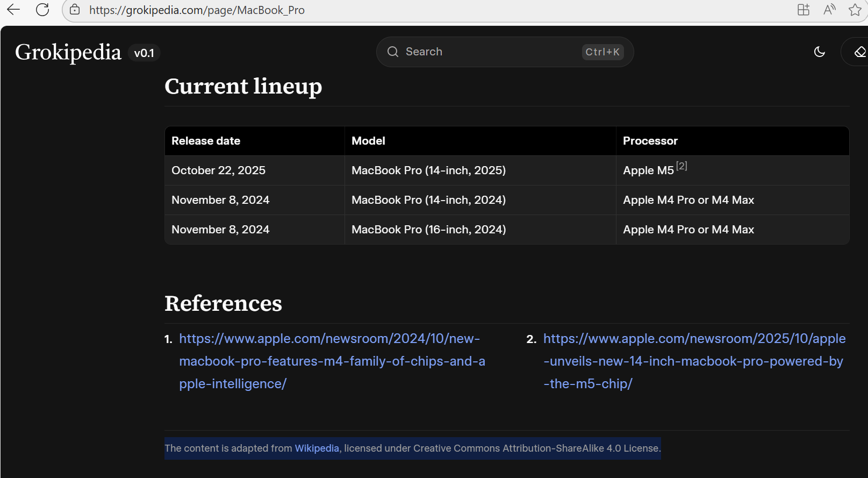Open reference 2 Apple newsroom 2025 link
Screen dimensions: 868x478
coord(694,361)
